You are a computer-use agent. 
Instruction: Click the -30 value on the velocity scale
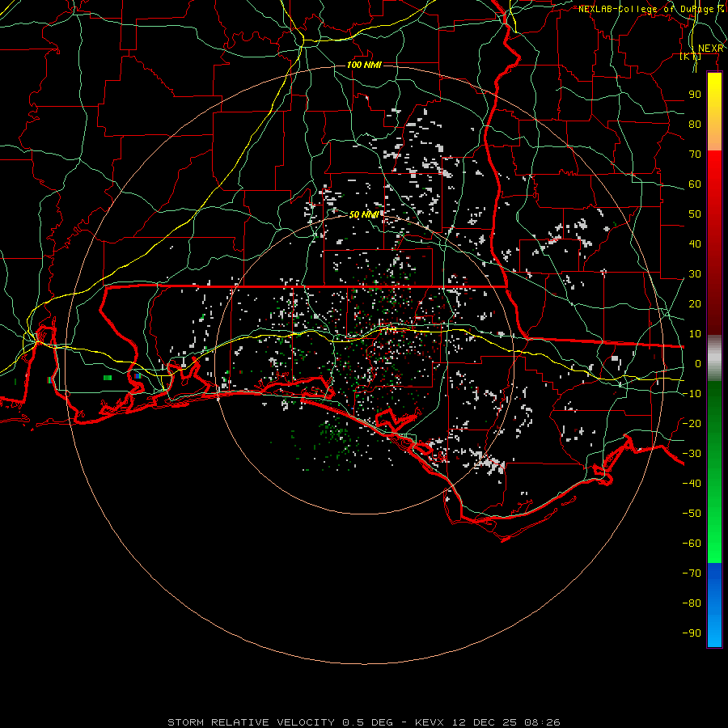tap(692, 454)
